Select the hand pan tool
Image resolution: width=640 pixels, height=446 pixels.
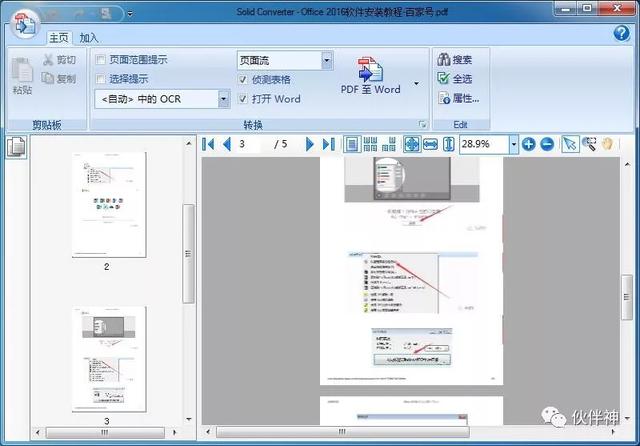[607, 144]
